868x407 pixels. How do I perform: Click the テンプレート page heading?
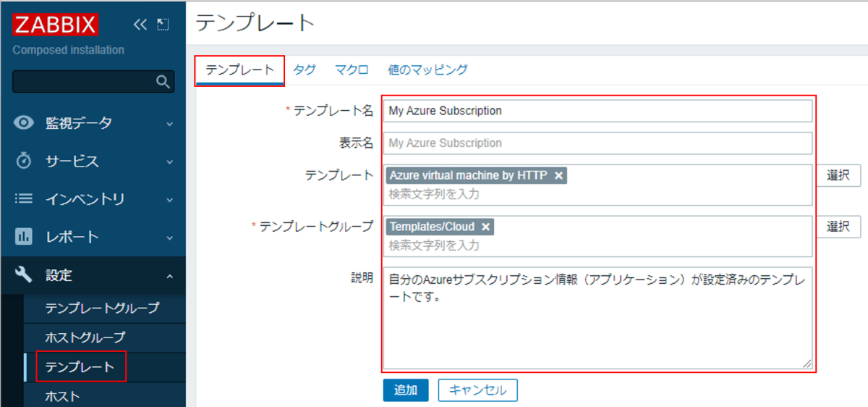pos(255,22)
